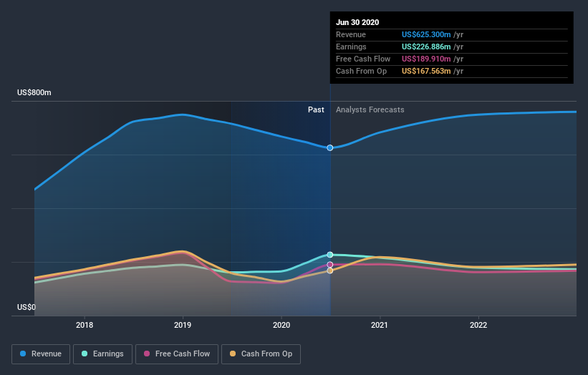Toggle the Revenue legend button
This screenshot has height=375, width=588.
click(x=41, y=354)
